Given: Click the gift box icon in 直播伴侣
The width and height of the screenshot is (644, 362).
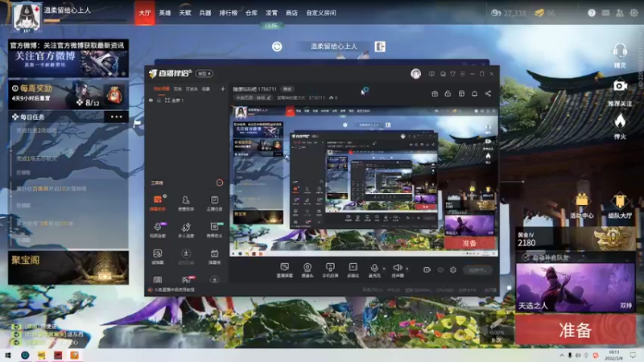Looking at the screenshot, I should pyautogui.click(x=435, y=93).
